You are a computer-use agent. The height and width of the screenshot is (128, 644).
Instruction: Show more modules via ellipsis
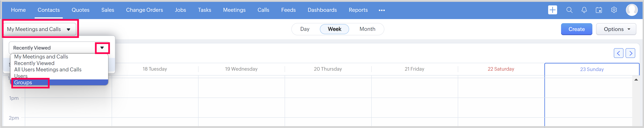[x=382, y=10]
